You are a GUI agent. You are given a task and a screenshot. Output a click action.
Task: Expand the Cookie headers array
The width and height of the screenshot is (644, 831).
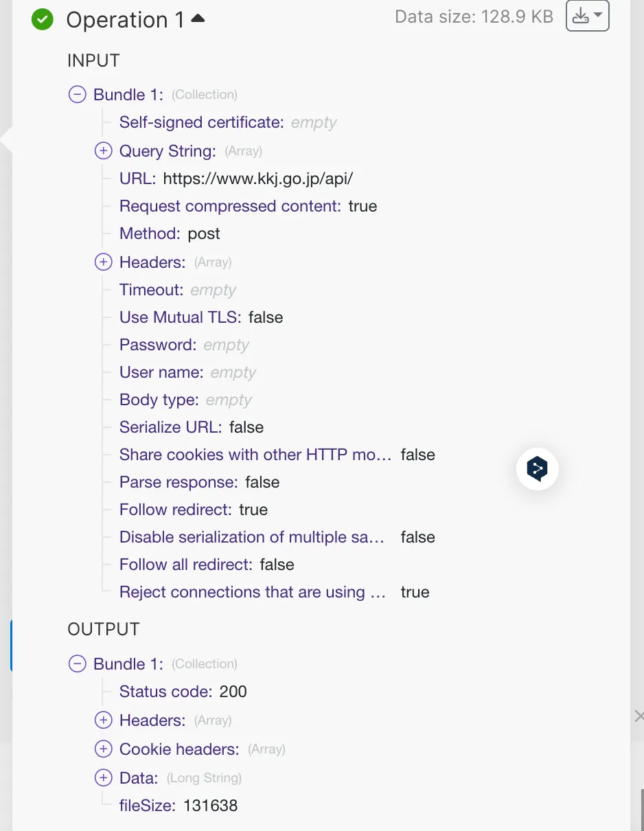[x=103, y=749]
